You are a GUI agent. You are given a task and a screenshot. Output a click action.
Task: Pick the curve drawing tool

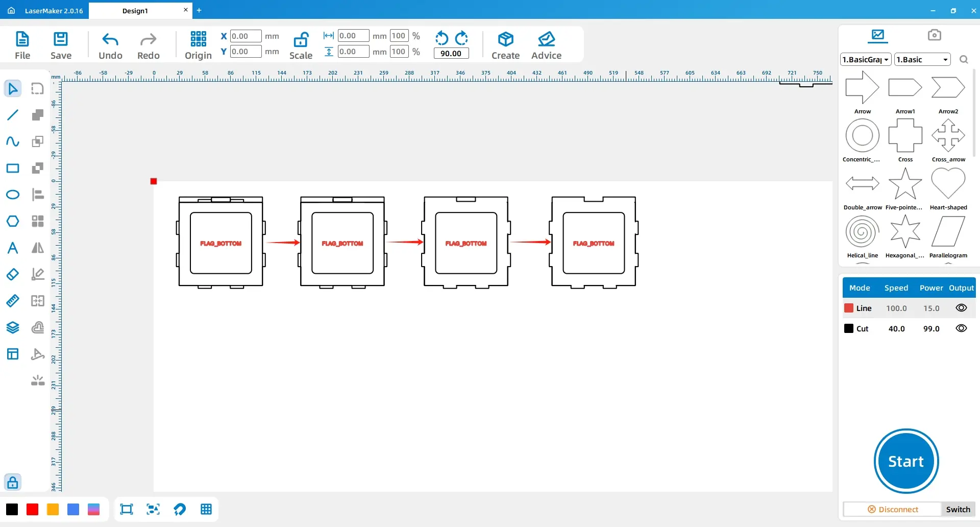(x=13, y=141)
